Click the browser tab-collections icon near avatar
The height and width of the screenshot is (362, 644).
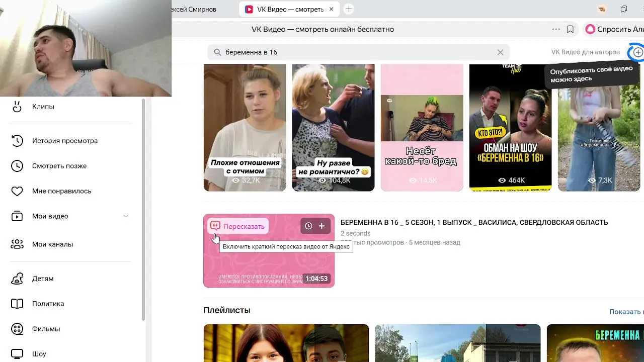(x=624, y=9)
